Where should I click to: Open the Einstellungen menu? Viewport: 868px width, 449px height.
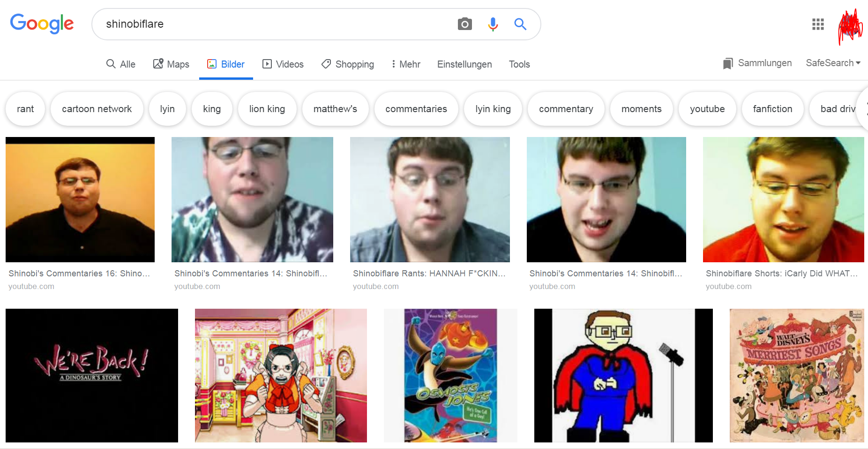(x=464, y=64)
